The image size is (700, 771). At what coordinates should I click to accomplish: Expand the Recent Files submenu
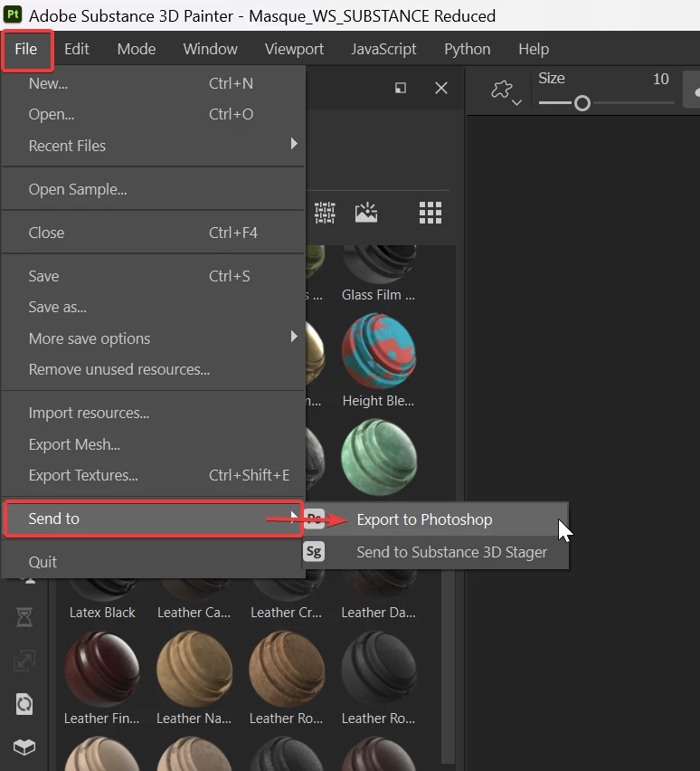[x=154, y=146]
